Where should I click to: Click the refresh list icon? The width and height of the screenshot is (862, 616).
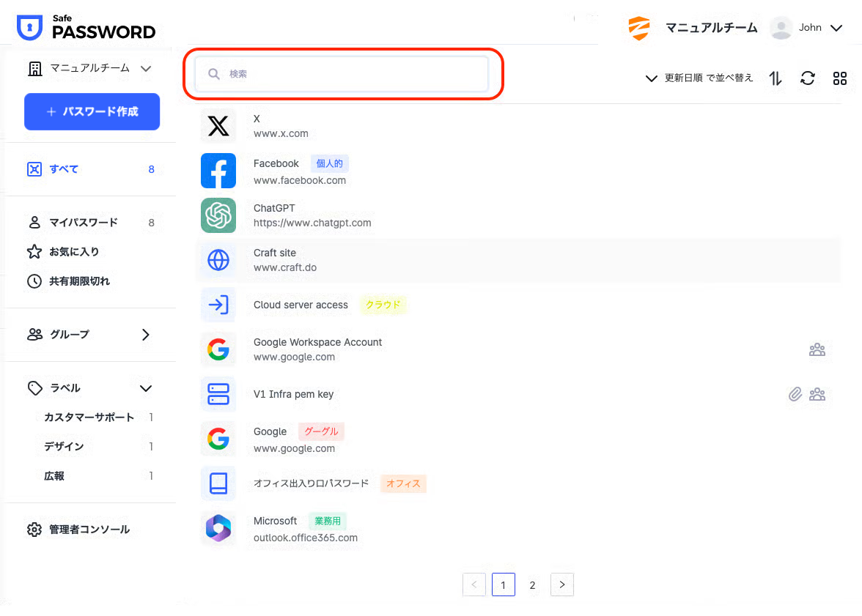point(808,78)
